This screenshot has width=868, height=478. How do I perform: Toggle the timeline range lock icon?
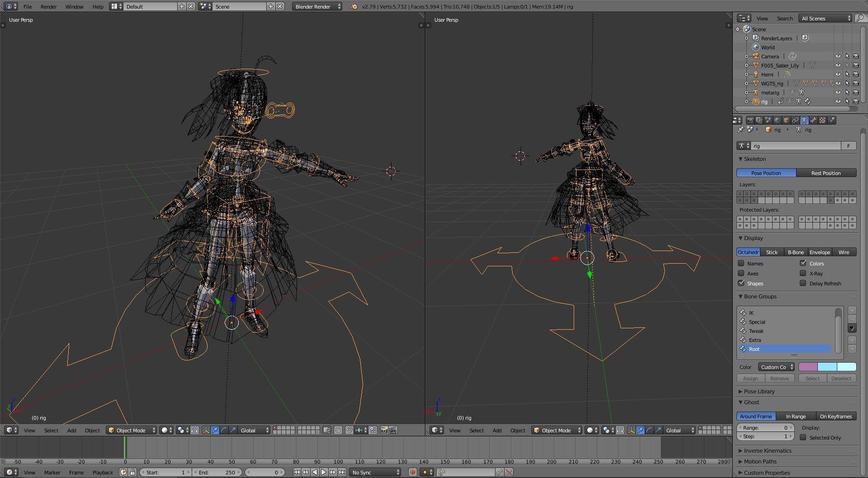click(132, 472)
